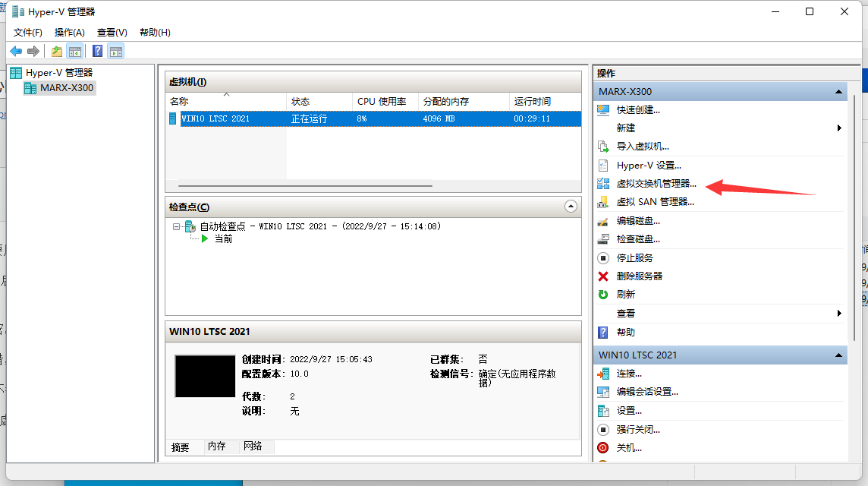Toggle the show/hide console tree toolbar button
The image size is (868, 486).
pyautogui.click(x=74, y=51)
